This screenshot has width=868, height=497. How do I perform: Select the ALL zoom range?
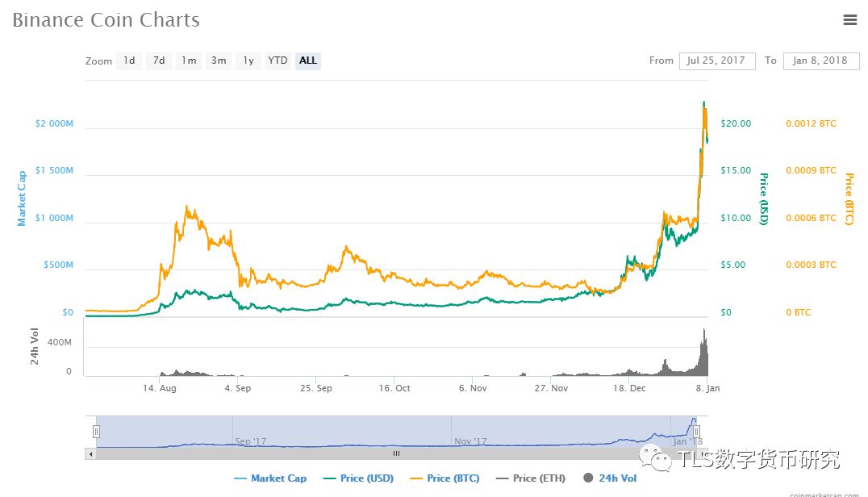click(x=308, y=61)
